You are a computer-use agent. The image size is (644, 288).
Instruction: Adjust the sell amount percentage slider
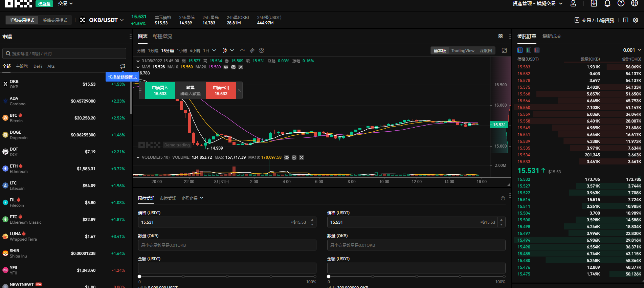point(416,276)
